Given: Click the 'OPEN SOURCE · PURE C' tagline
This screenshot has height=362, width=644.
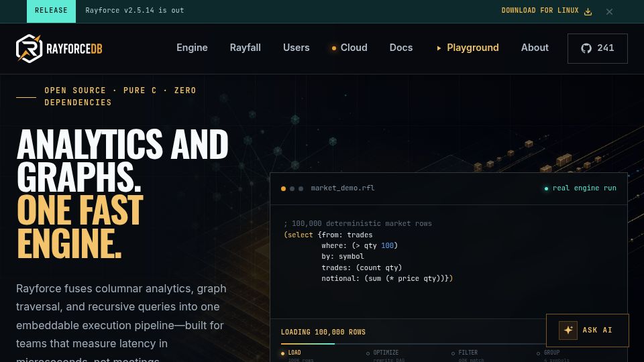Looking at the screenshot, I should (120, 97).
